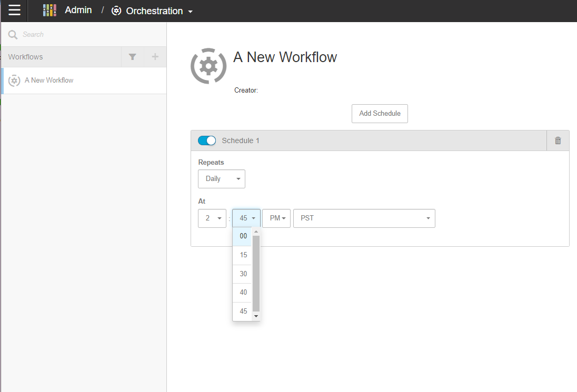Pick 00 from the minutes list
This screenshot has width=577, height=392.
[x=243, y=236]
